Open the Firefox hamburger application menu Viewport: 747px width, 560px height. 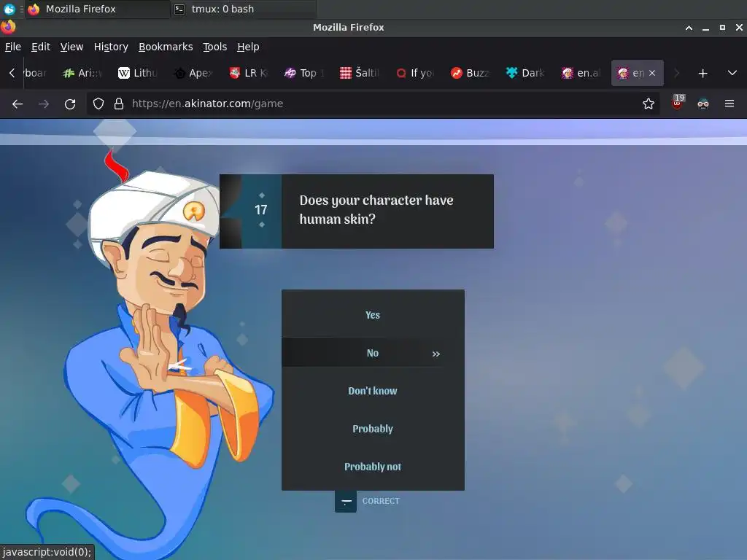729,104
